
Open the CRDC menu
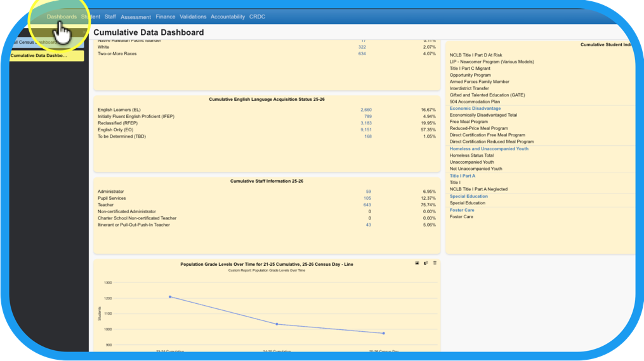[257, 16]
